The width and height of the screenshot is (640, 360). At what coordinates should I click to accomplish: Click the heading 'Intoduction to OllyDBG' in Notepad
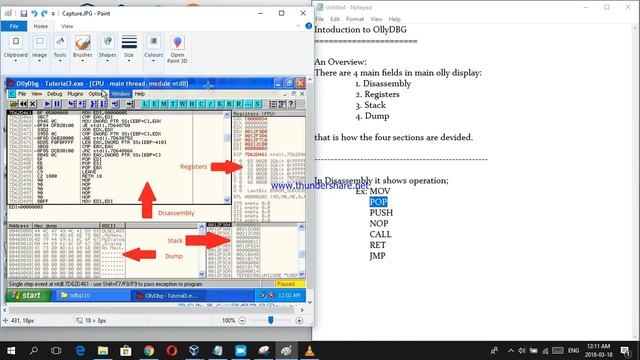coord(360,30)
